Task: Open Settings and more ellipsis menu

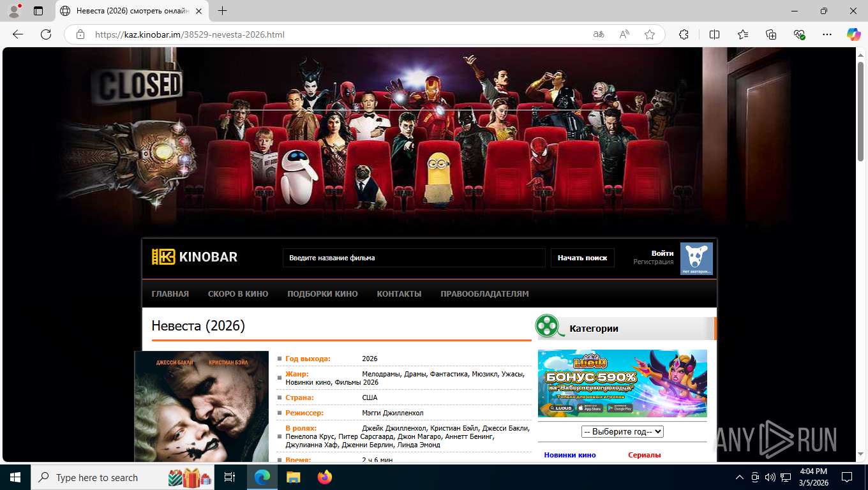Action: [x=827, y=34]
